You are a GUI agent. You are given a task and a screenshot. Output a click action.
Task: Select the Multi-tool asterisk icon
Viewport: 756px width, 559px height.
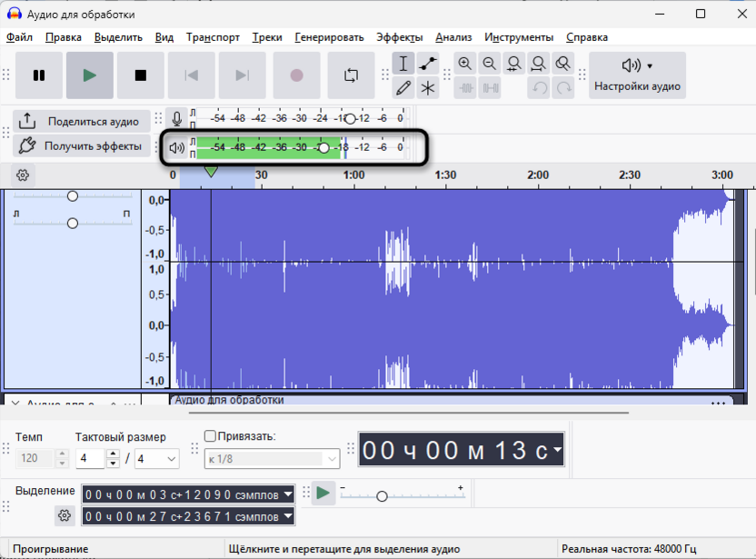tap(428, 88)
